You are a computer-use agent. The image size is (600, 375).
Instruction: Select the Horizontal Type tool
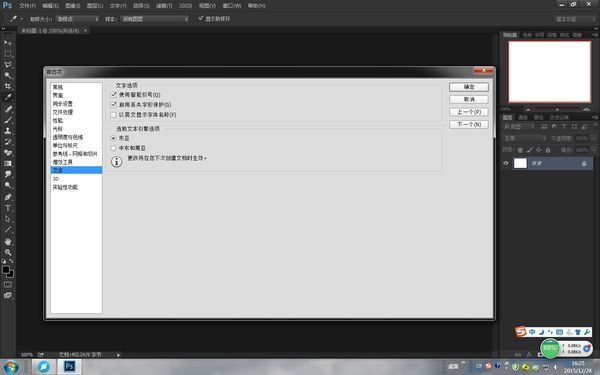pyautogui.click(x=8, y=208)
